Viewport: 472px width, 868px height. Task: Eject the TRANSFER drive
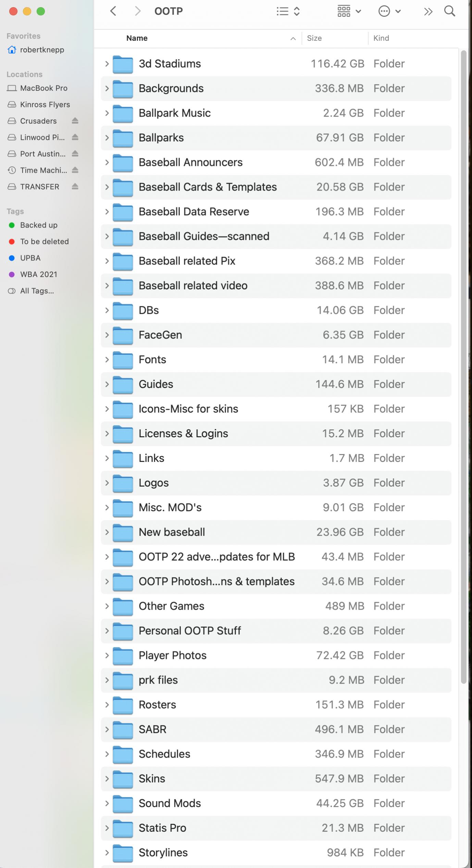75,187
